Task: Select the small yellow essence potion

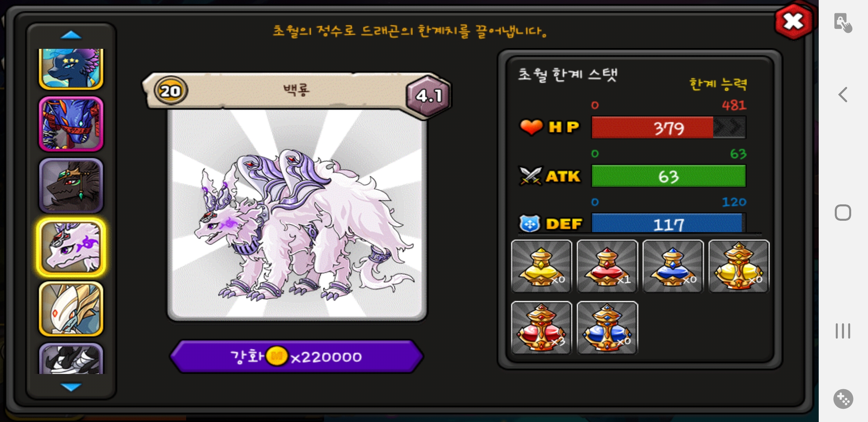Action: [x=542, y=266]
